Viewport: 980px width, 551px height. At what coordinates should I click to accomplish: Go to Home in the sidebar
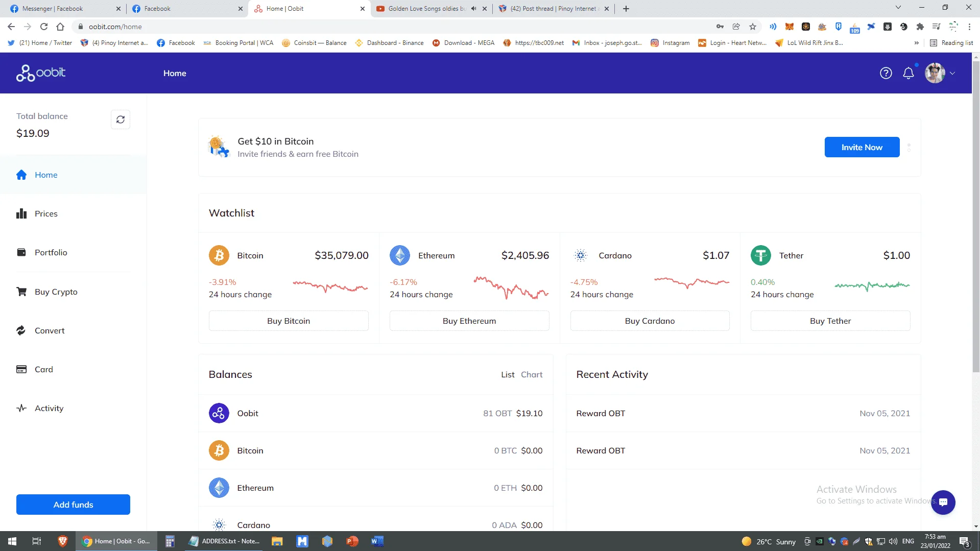[74, 175]
